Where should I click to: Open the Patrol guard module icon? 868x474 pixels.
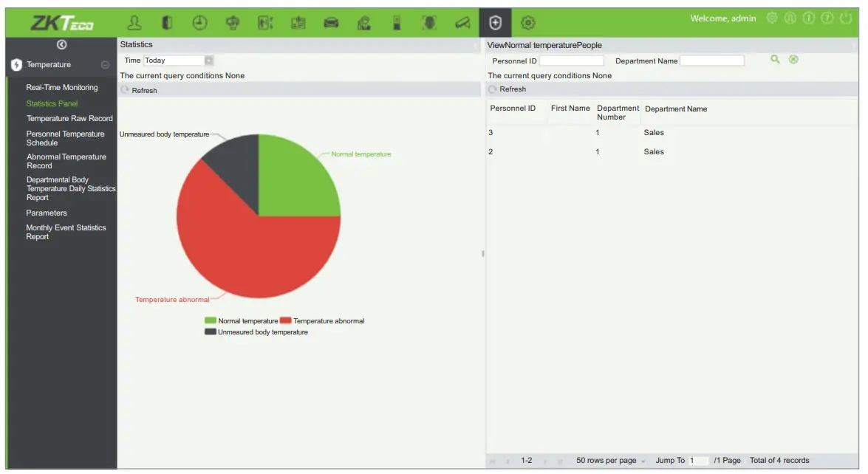363,23
